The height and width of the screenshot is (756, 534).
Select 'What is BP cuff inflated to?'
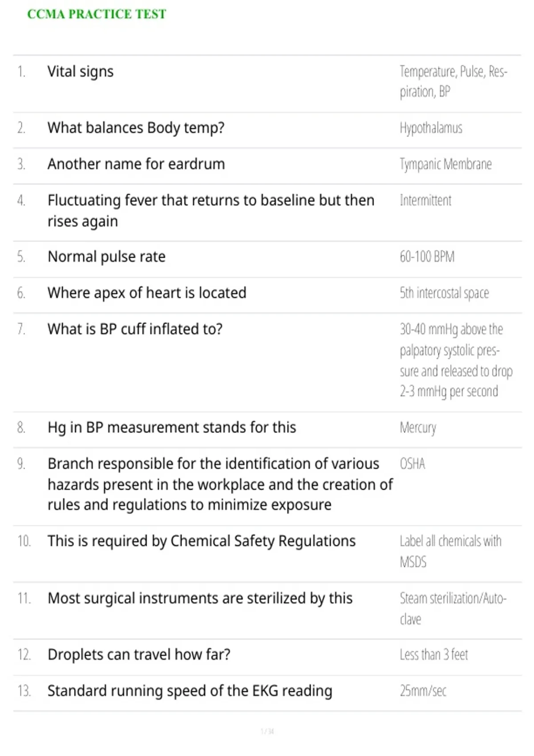pyautogui.click(x=135, y=329)
